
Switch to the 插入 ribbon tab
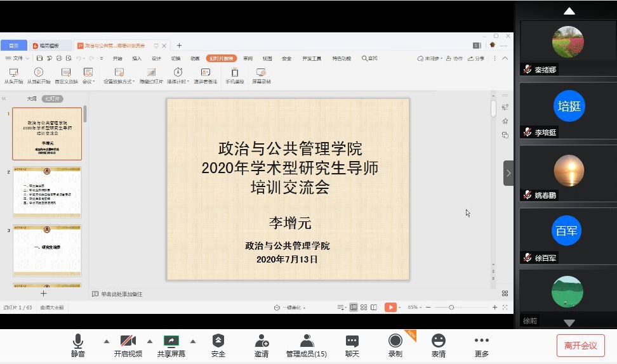click(x=136, y=58)
